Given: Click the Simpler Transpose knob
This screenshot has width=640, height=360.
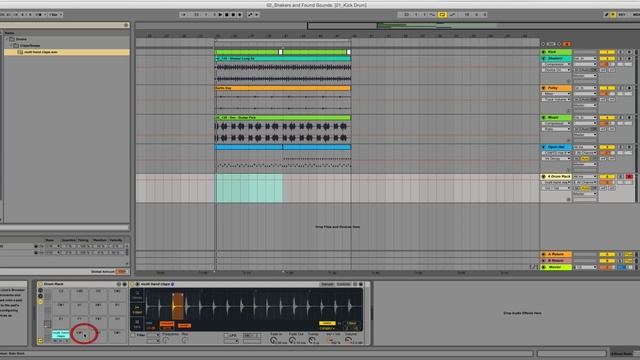Looking at the screenshot, I should tap(312, 340).
